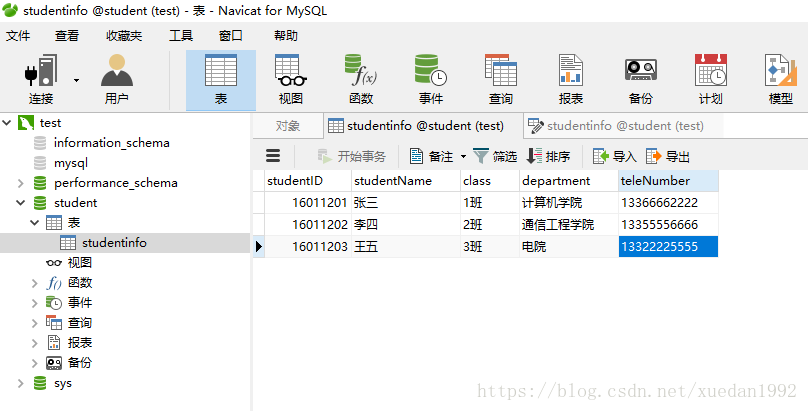Click the class column header
The width and height of the screenshot is (808, 411).
[490, 181]
